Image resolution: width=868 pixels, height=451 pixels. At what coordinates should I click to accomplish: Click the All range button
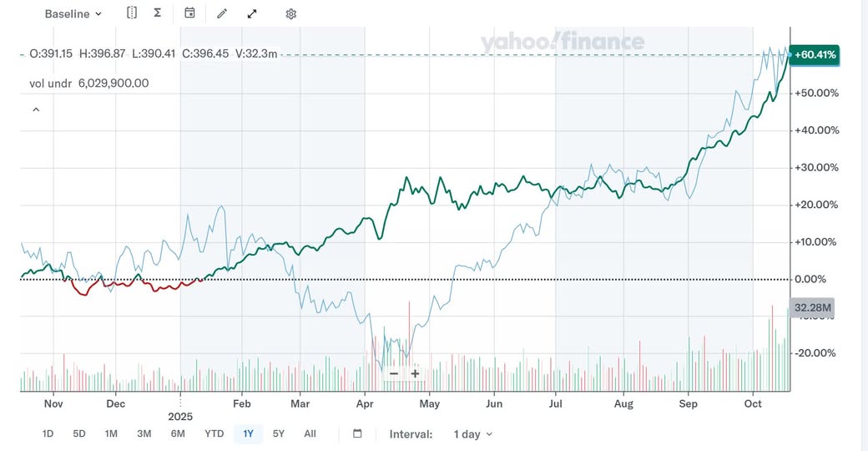[x=310, y=433]
